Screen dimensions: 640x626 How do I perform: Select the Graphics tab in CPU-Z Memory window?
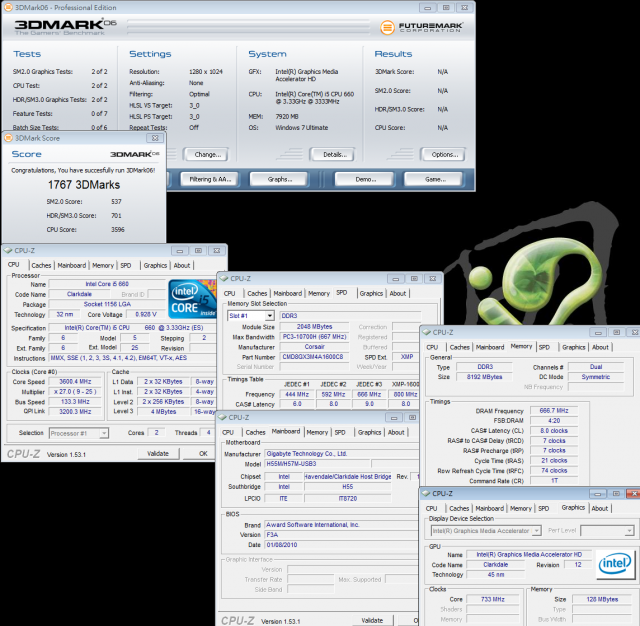pyautogui.click(x=573, y=347)
